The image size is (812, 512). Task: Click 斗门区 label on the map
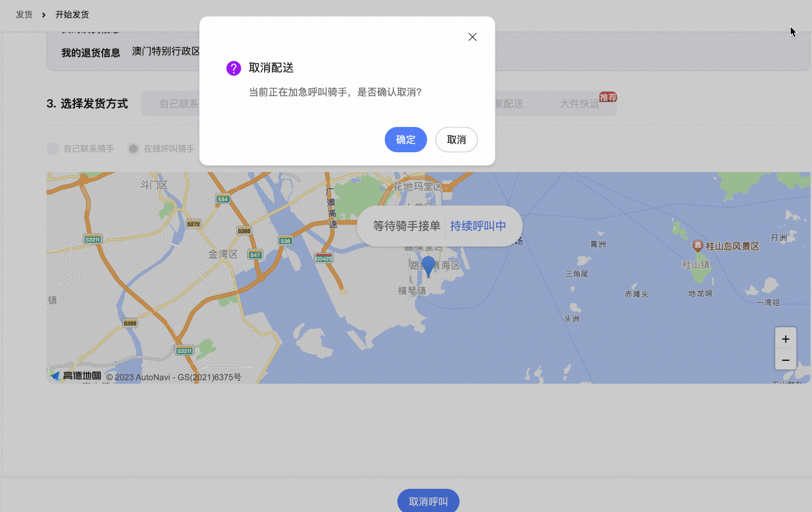coord(154,185)
